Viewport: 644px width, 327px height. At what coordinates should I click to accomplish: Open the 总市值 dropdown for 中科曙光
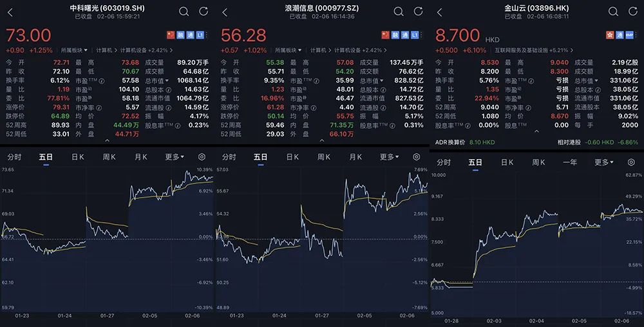click(x=157, y=81)
